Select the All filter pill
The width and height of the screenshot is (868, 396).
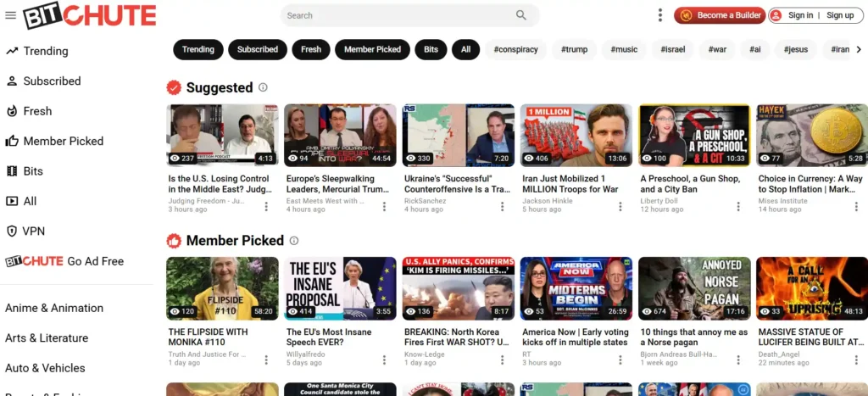point(466,49)
